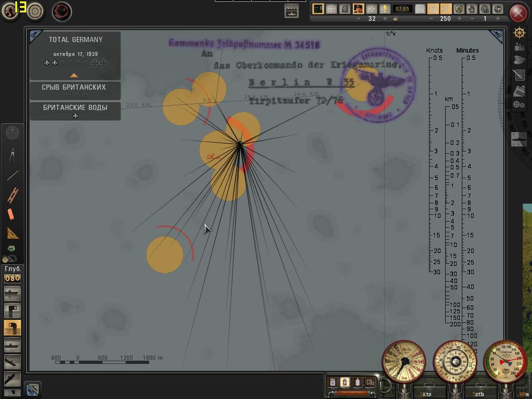Order a normal dive
Image resolution: width=532 pixels, height=399 pixels.
[x=12, y=362]
